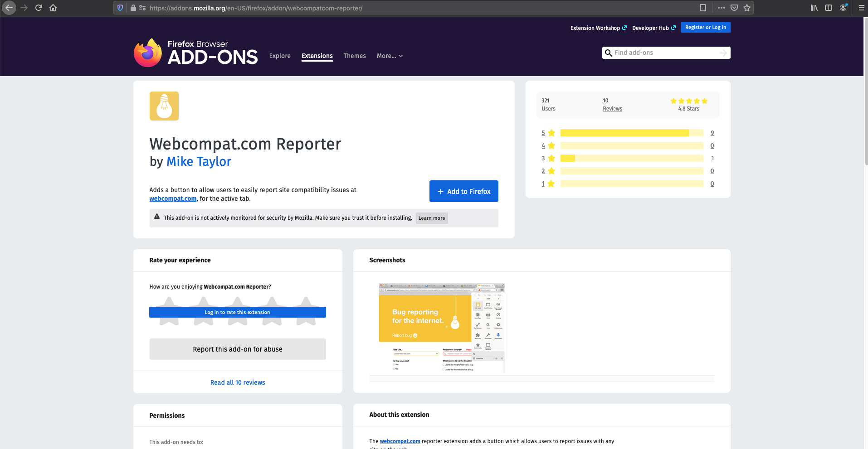The width and height of the screenshot is (868, 449).
Task: Filter reviews by 5 stars bar
Action: pos(631,133)
